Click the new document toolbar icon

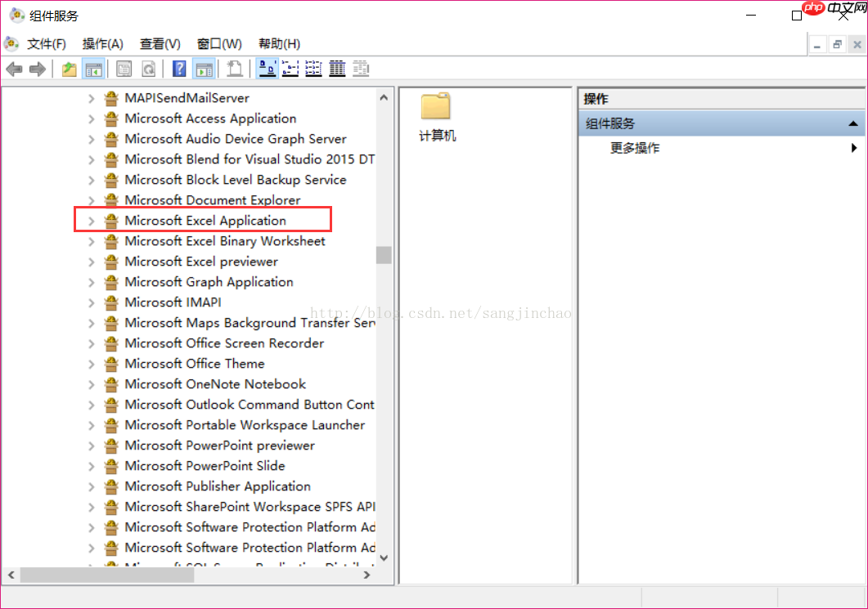point(235,69)
